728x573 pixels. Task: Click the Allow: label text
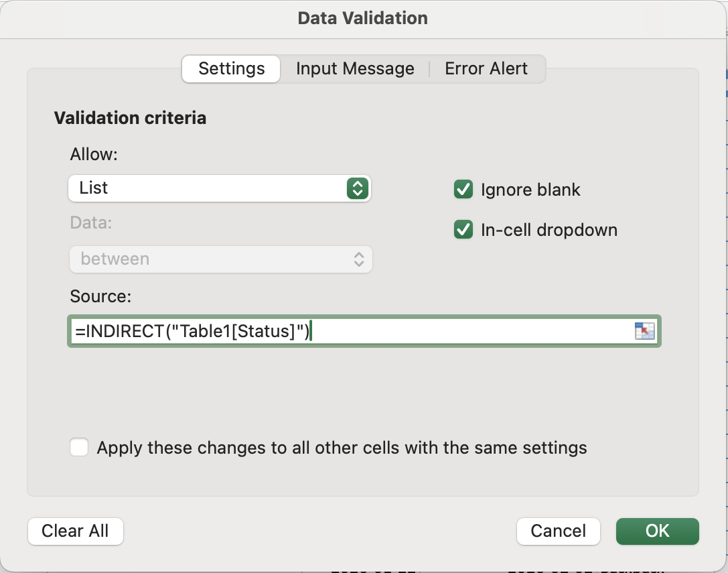[93, 154]
